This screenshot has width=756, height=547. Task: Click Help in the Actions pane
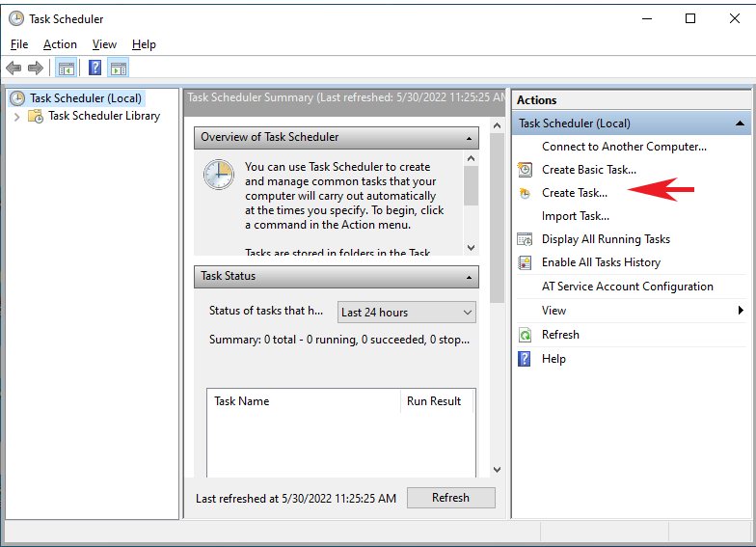click(553, 359)
